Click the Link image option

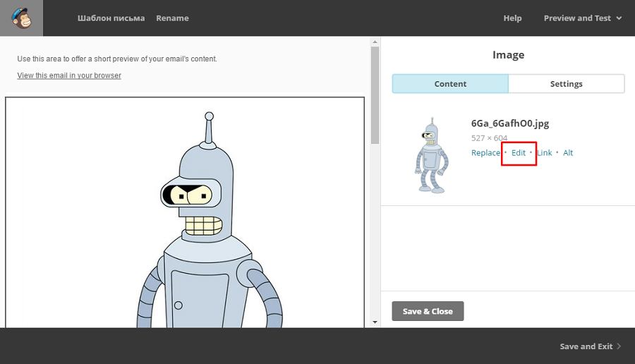point(545,152)
